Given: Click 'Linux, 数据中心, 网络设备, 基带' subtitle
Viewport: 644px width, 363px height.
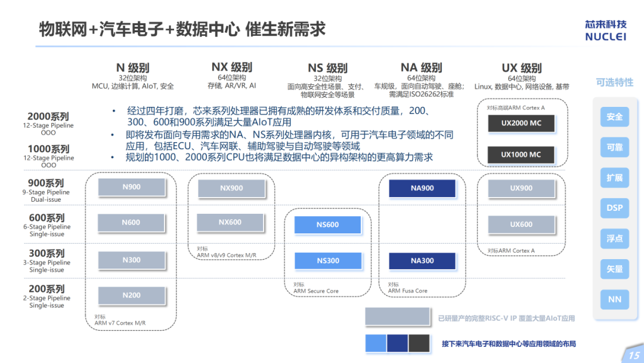Looking at the screenshot, I should coord(522,87).
